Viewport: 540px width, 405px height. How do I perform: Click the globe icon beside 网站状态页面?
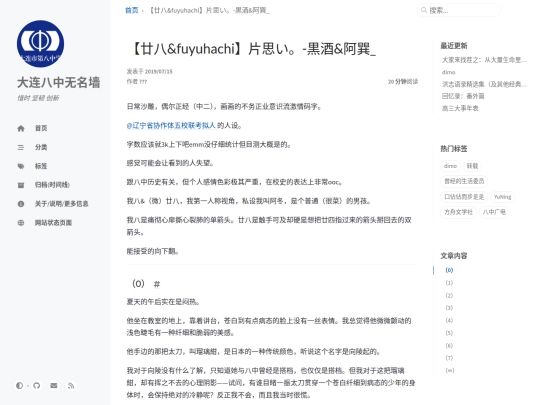[21, 223]
